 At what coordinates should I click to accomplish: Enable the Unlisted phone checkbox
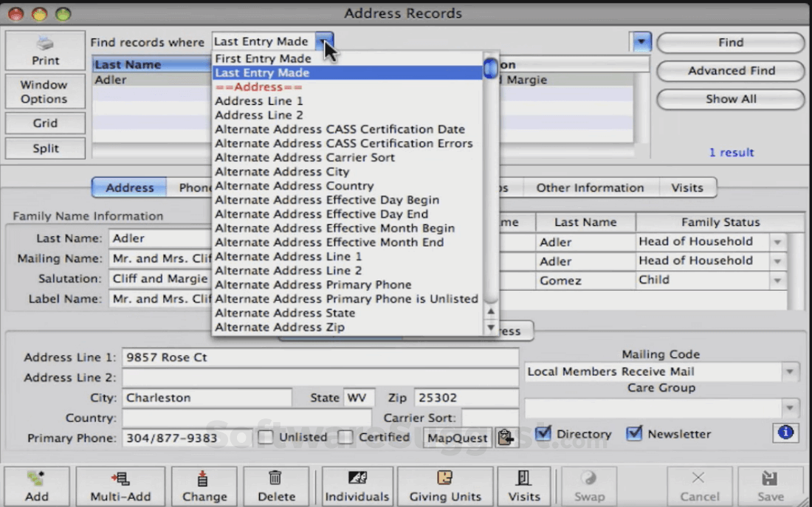pos(264,437)
